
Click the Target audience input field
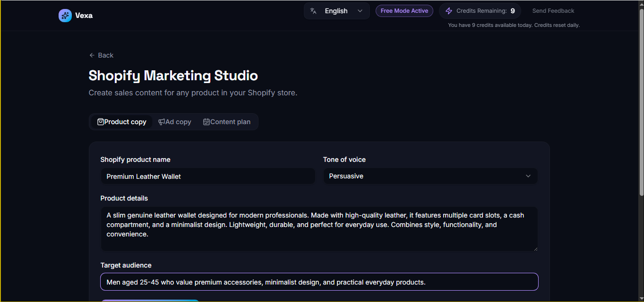tap(319, 282)
